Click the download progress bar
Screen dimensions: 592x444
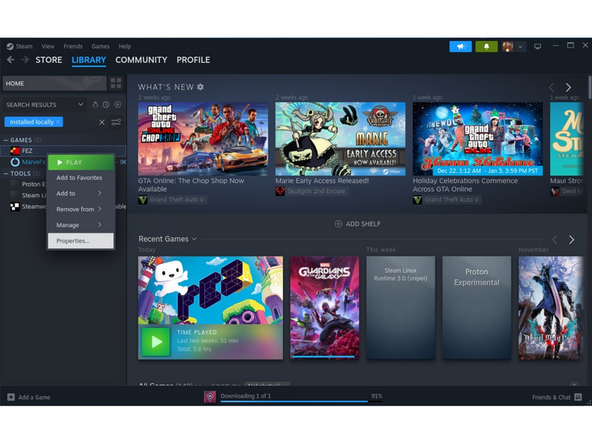(x=301, y=401)
